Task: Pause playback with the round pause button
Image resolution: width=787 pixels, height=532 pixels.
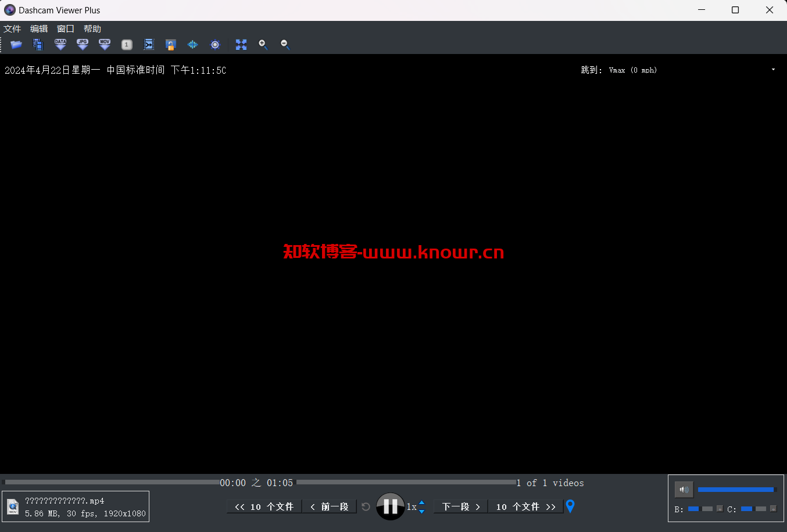Action: click(391, 506)
